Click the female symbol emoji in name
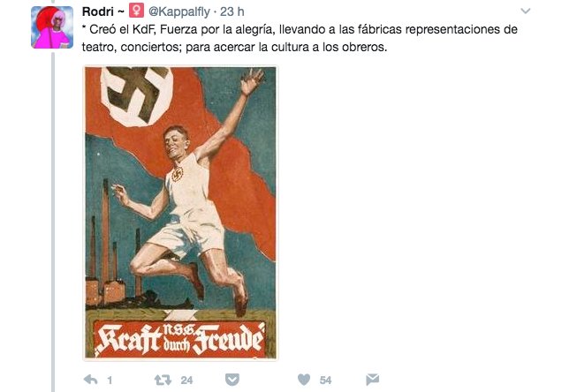The height and width of the screenshot is (392, 562). click(136, 11)
